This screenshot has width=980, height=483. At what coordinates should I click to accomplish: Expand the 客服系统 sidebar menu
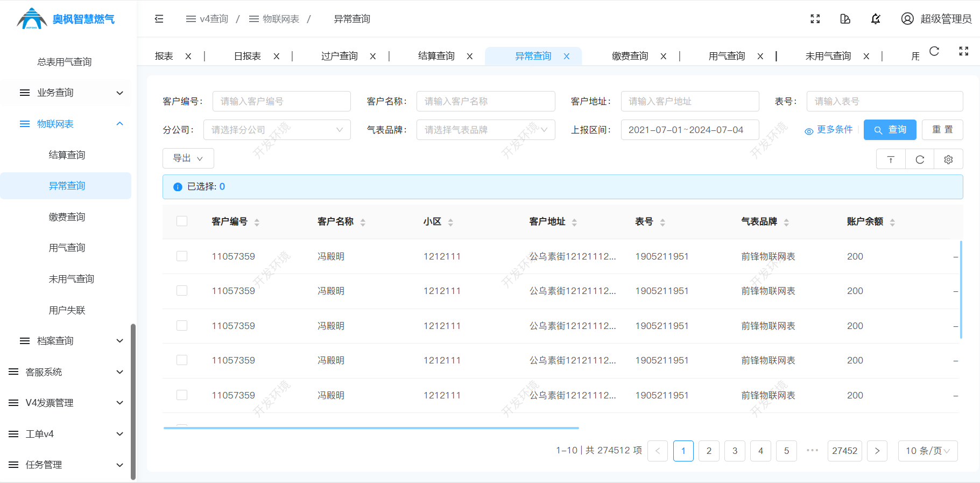66,372
